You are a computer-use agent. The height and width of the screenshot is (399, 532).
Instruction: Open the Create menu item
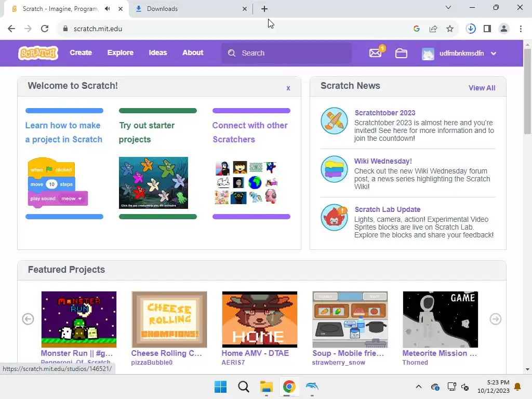click(81, 53)
